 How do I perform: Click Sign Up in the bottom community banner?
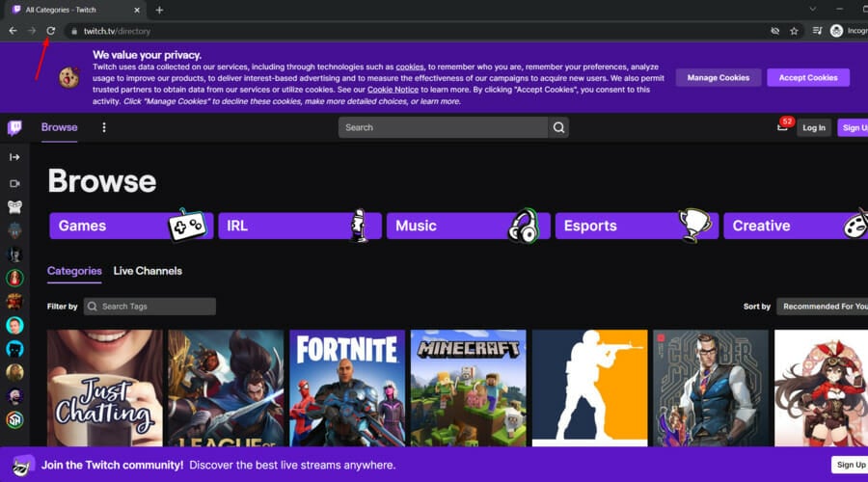pos(850,465)
